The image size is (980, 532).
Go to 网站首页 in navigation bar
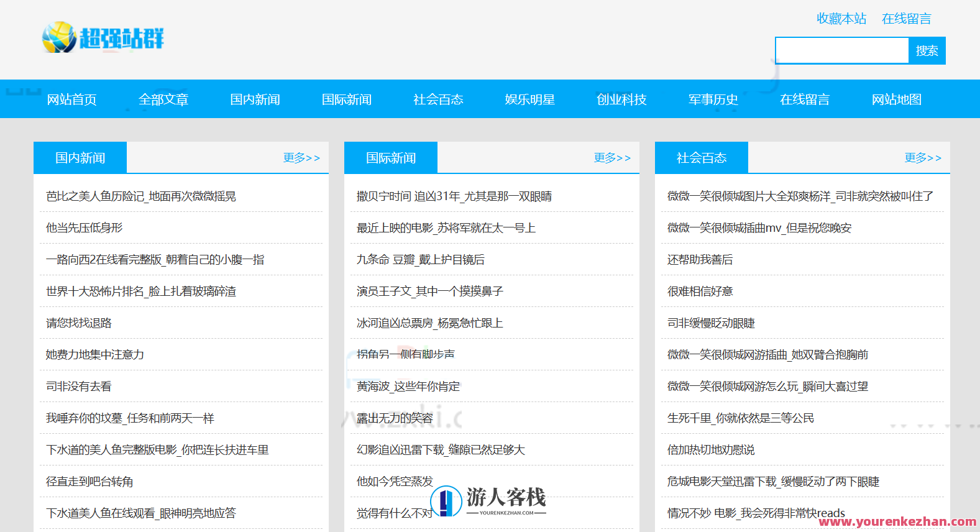pos(72,99)
